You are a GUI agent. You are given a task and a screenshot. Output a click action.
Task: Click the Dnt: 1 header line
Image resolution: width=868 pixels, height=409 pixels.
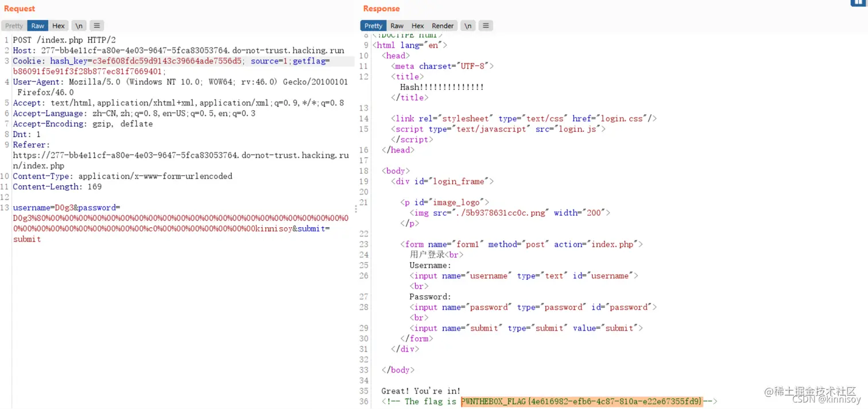(27, 134)
